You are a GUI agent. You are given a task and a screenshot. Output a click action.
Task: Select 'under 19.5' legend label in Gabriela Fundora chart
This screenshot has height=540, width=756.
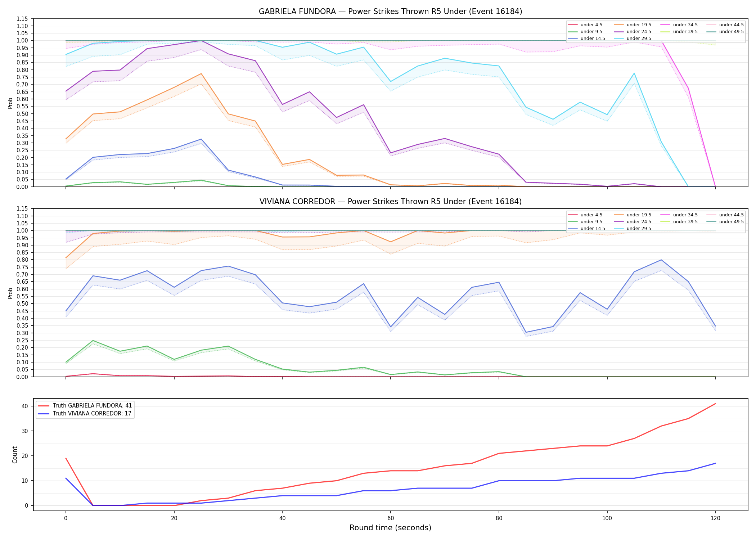[x=639, y=25]
